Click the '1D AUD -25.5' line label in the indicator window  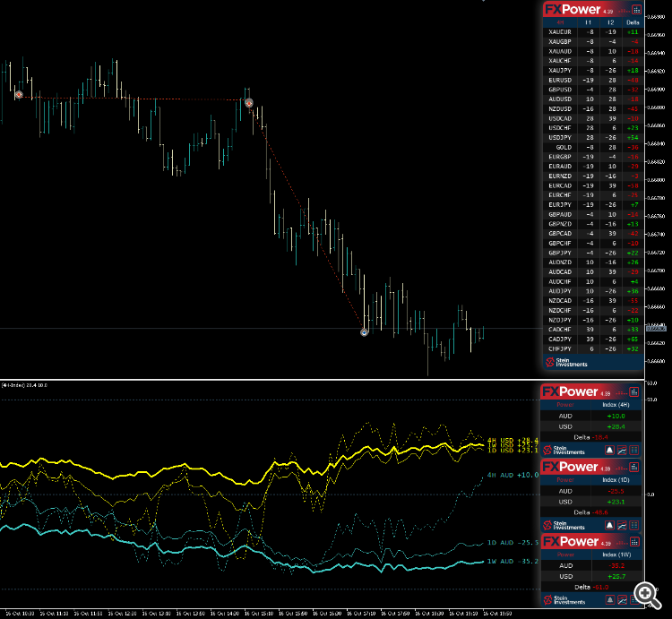point(513,543)
